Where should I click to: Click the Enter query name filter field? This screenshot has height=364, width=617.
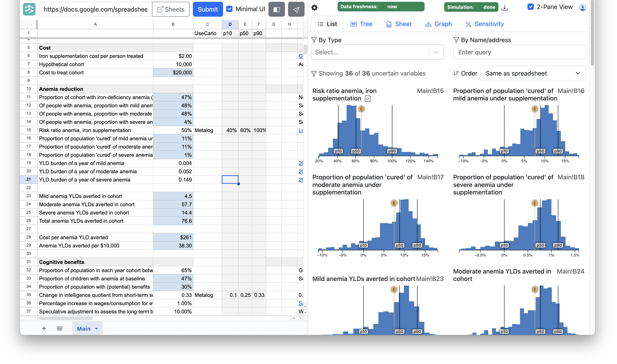[519, 52]
